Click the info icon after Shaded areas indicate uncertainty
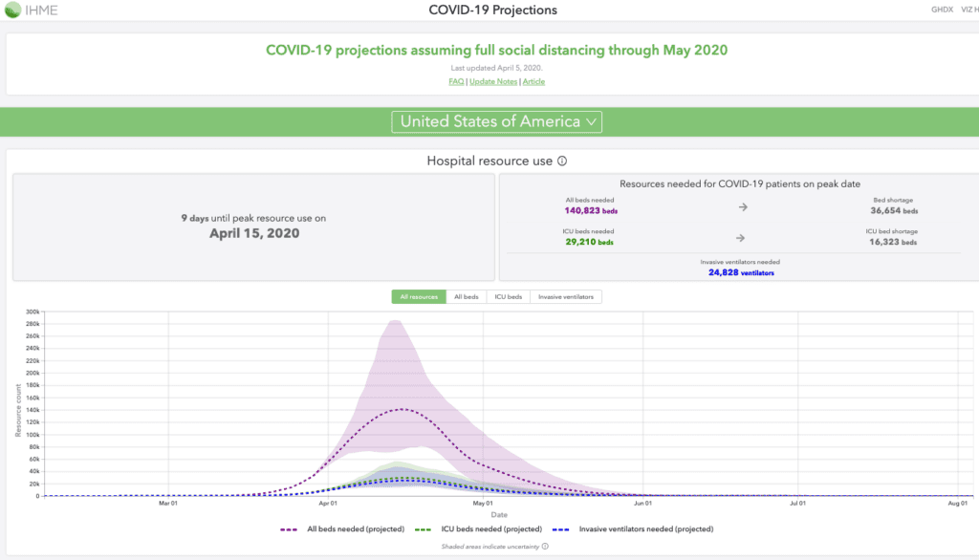 544,547
